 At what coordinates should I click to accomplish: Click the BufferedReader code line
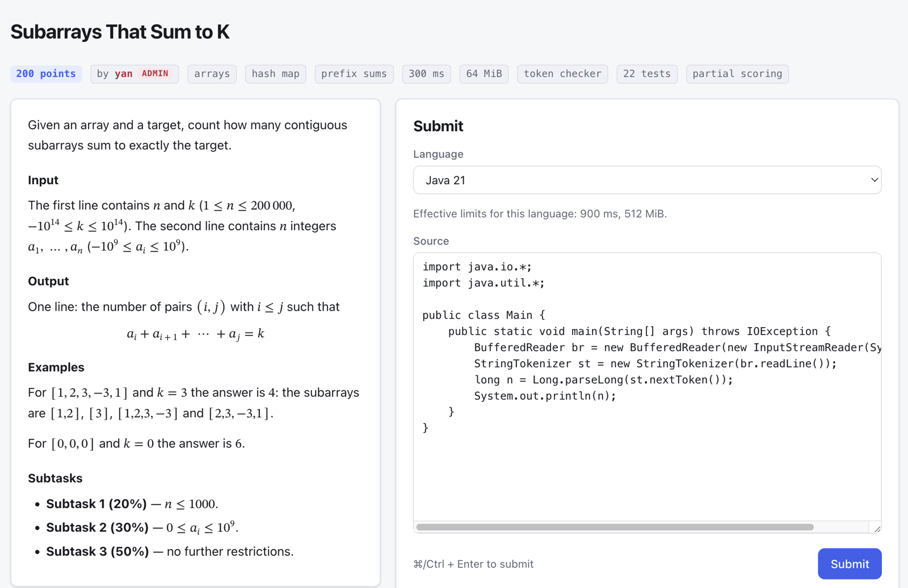pos(677,348)
